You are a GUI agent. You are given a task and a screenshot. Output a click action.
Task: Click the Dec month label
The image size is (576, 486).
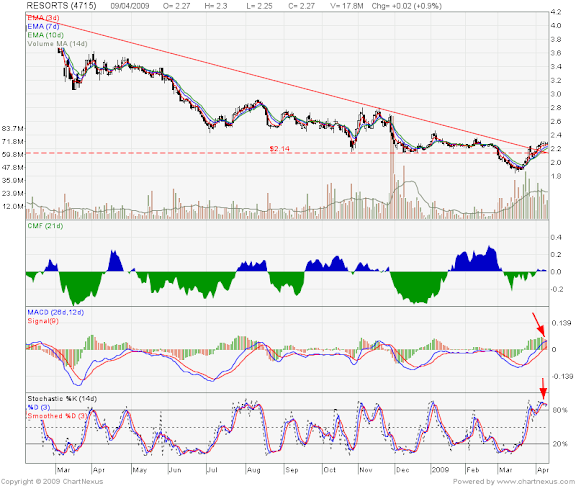pyautogui.click(x=403, y=470)
